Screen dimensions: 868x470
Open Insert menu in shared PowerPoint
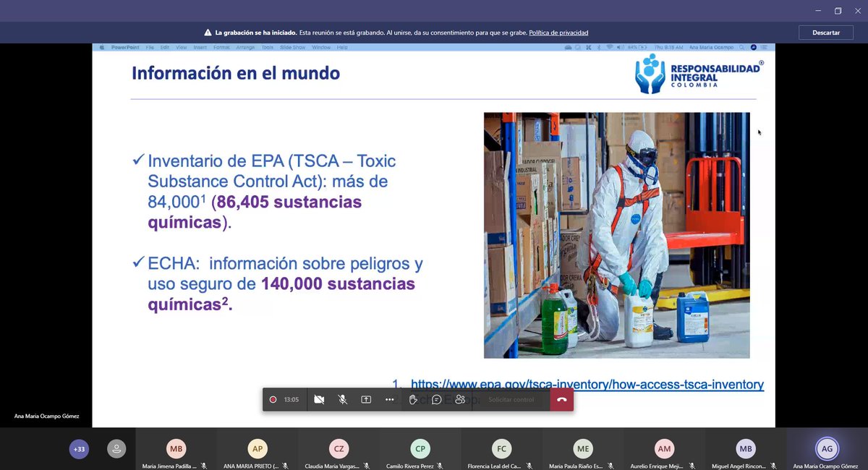pos(200,47)
